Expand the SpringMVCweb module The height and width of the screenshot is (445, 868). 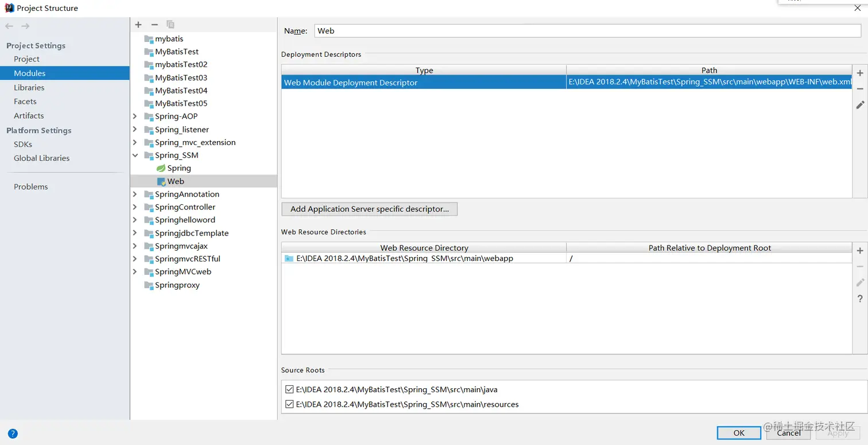tap(135, 271)
